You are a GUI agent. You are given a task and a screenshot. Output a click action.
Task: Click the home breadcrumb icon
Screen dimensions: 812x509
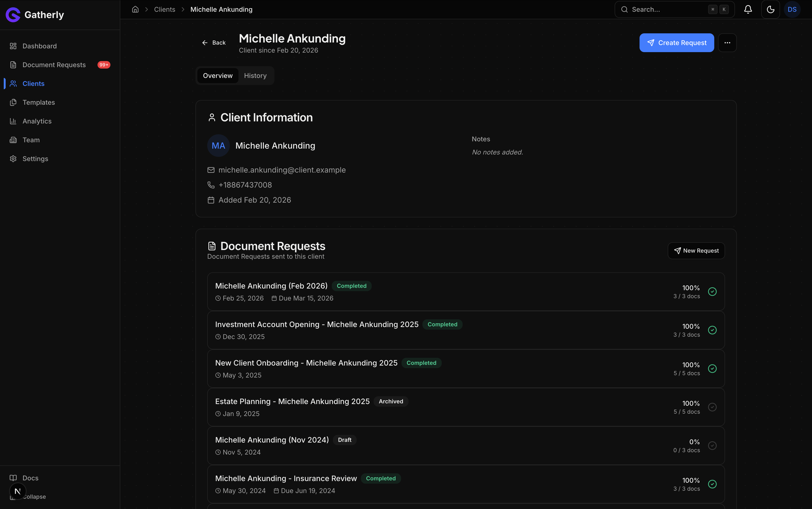pyautogui.click(x=135, y=9)
